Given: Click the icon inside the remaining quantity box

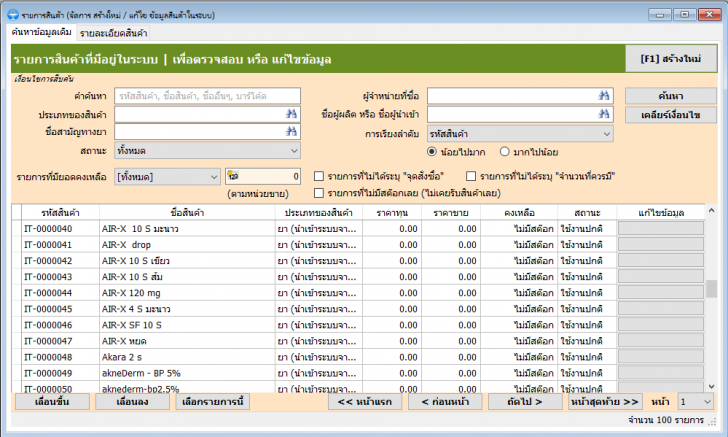Looking at the screenshot, I should tap(235, 176).
